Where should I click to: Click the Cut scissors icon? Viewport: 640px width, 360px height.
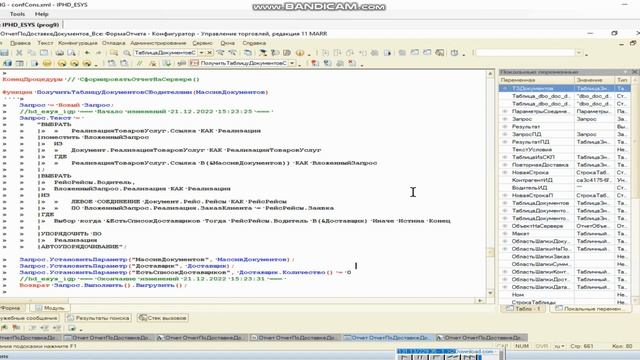click(19, 53)
